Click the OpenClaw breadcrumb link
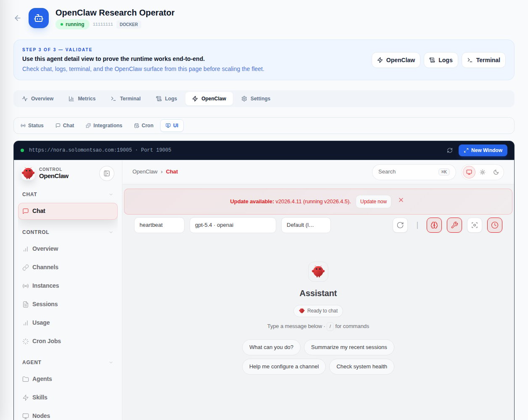This screenshot has width=528, height=420. tap(145, 172)
